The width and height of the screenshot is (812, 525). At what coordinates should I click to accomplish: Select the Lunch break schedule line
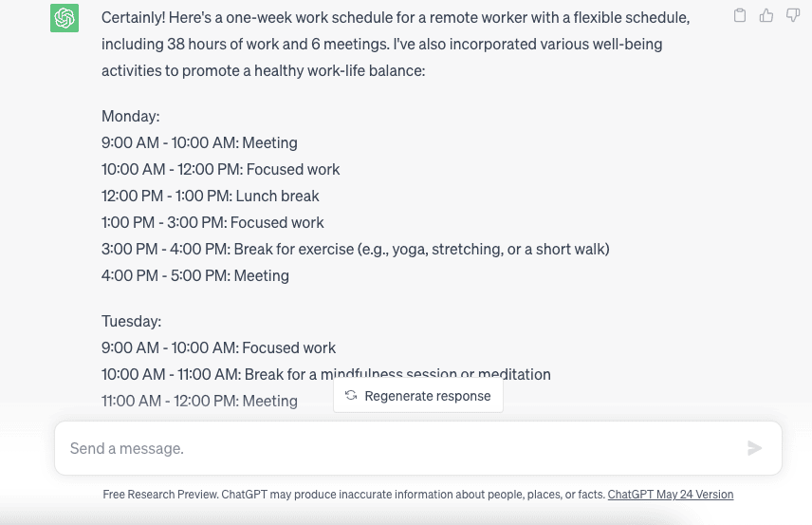[211, 196]
